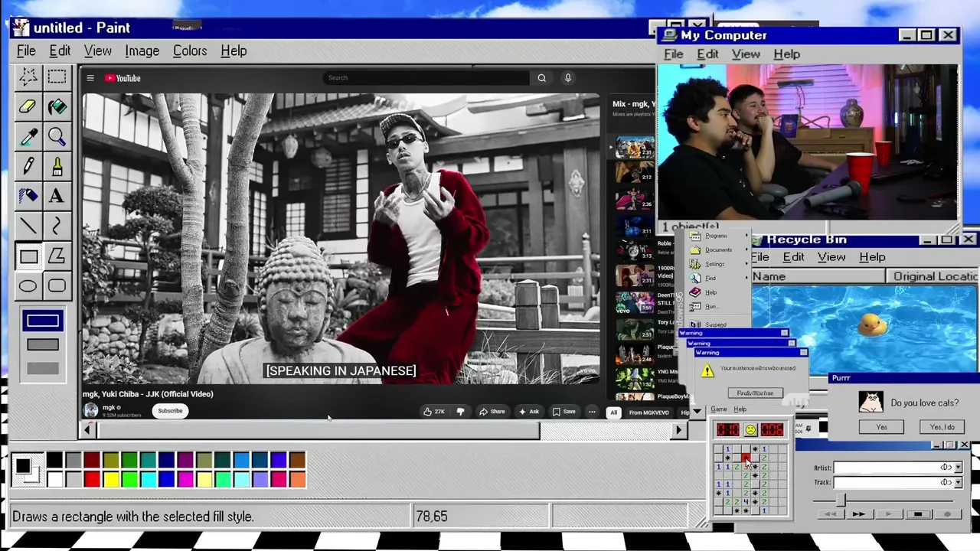Open the Paint Image menu
Screen dimensions: 980x551
pos(142,51)
